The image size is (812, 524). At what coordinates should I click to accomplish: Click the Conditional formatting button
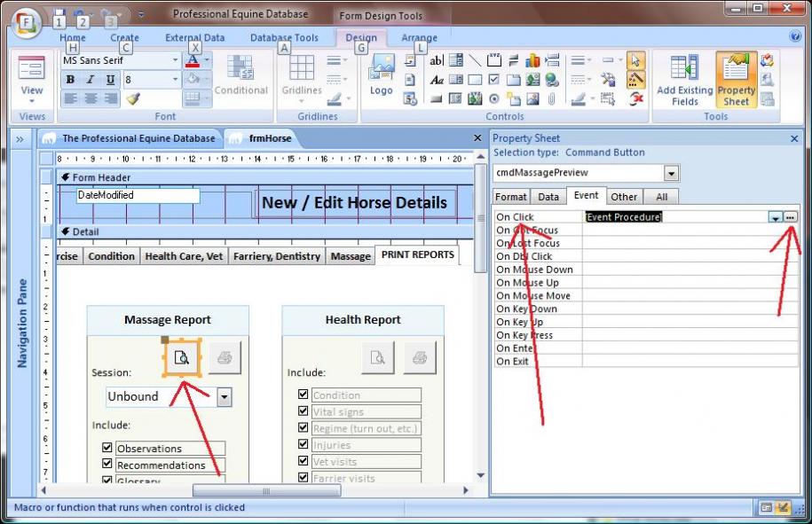coord(240,76)
